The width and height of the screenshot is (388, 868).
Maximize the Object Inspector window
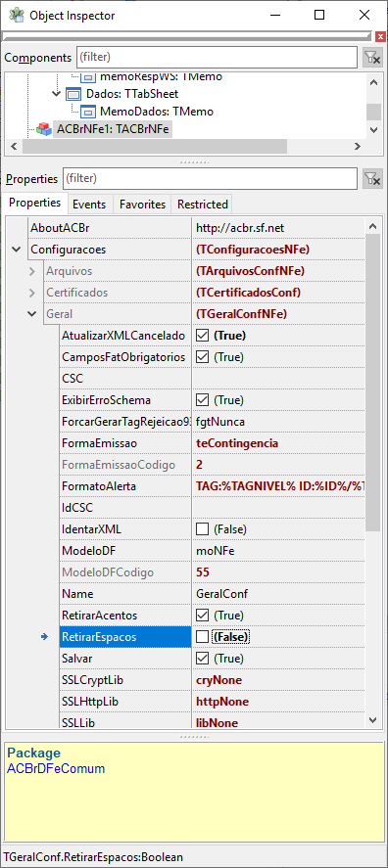coord(319,15)
